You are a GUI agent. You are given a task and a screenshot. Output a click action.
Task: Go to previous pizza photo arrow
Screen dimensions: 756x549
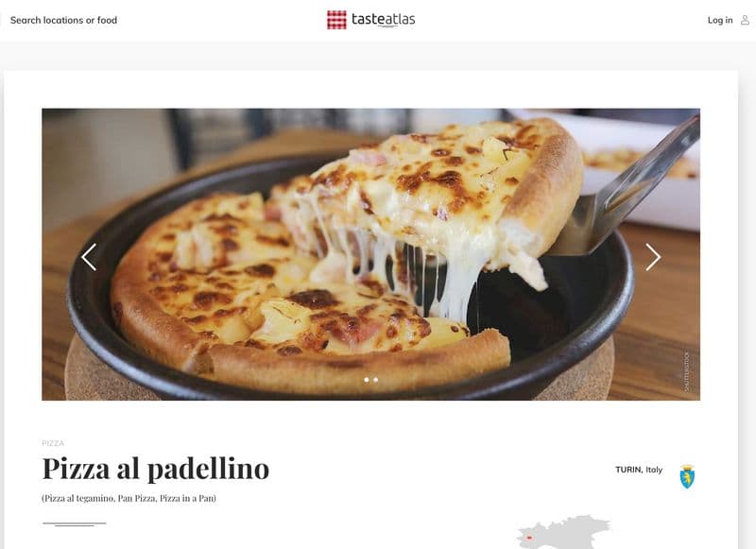coord(89,257)
